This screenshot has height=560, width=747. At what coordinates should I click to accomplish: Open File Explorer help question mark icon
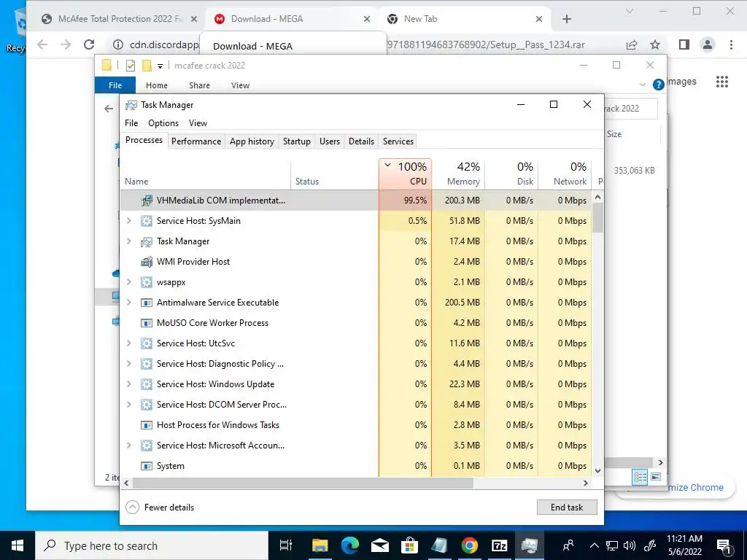click(659, 85)
